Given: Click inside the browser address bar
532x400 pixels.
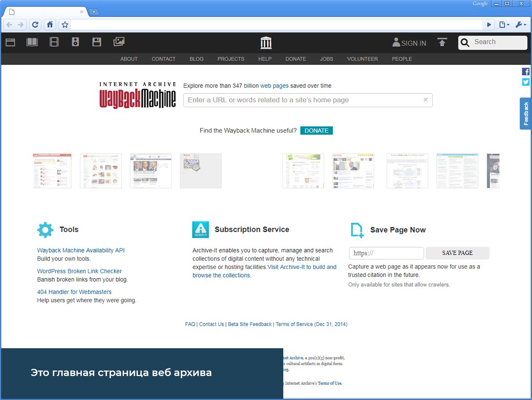Looking at the screenshot, I should (277, 25).
